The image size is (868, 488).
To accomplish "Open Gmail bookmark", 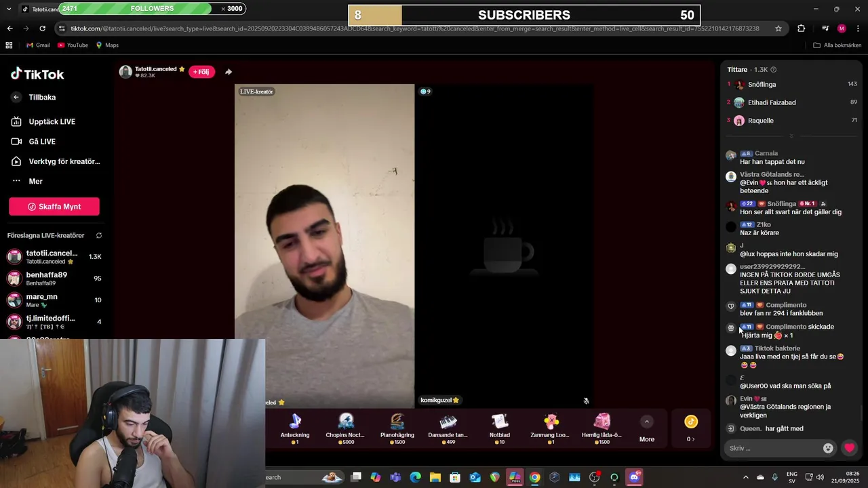I will [x=38, y=45].
